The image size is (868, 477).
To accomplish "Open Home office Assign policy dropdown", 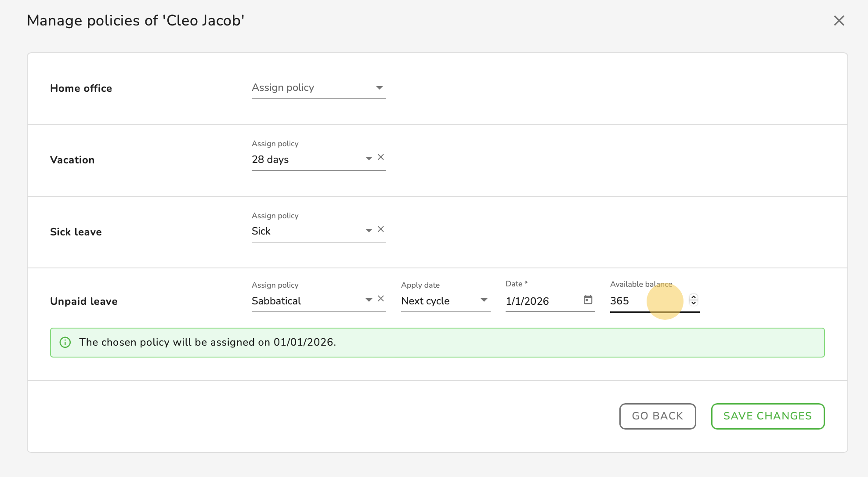I will tap(318, 88).
